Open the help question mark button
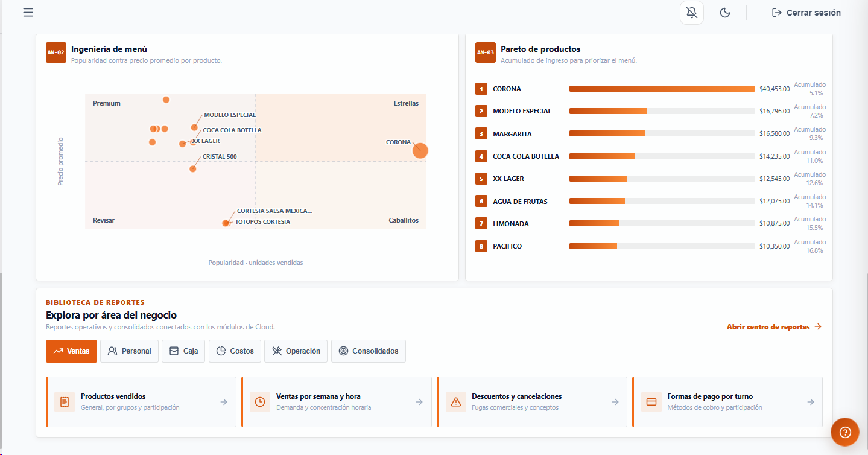 click(x=845, y=432)
